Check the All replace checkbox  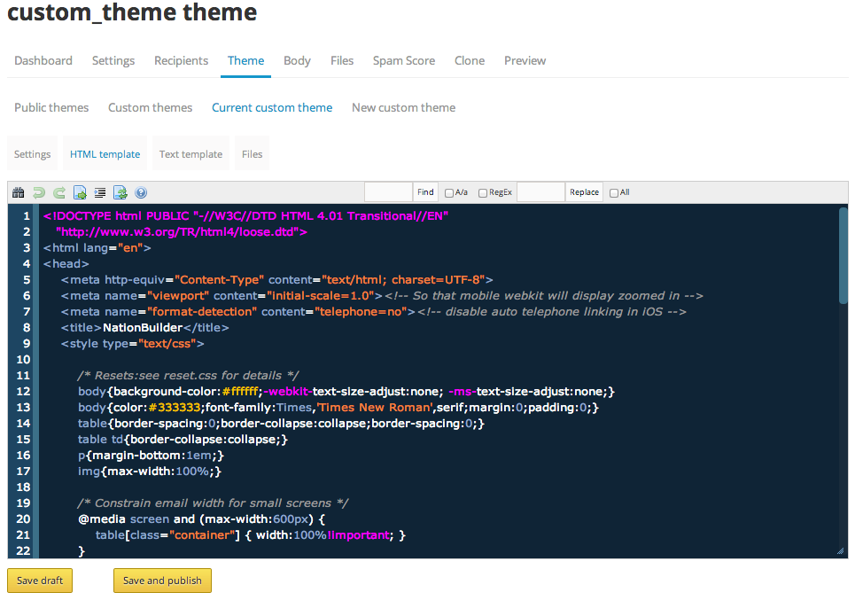coord(614,192)
